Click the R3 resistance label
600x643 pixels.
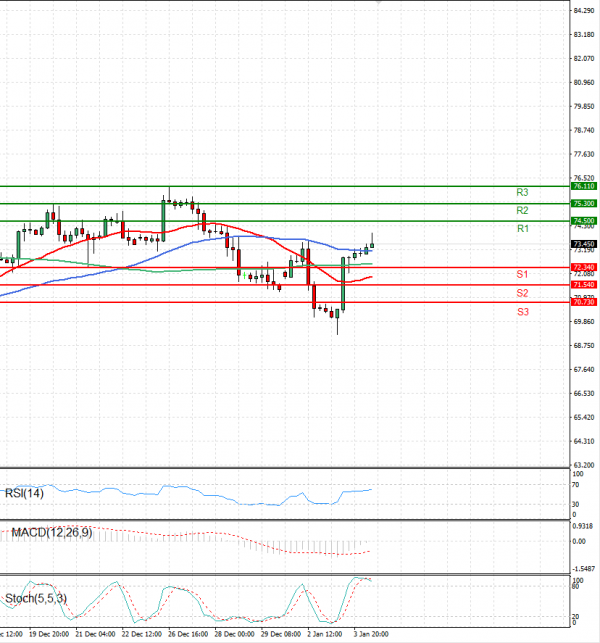click(x=522, y=192)
